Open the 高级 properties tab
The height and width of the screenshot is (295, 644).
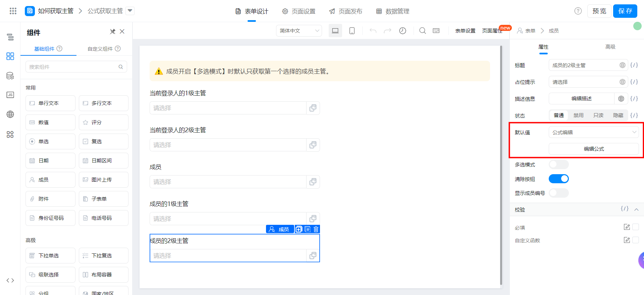(x=610, y=47)
